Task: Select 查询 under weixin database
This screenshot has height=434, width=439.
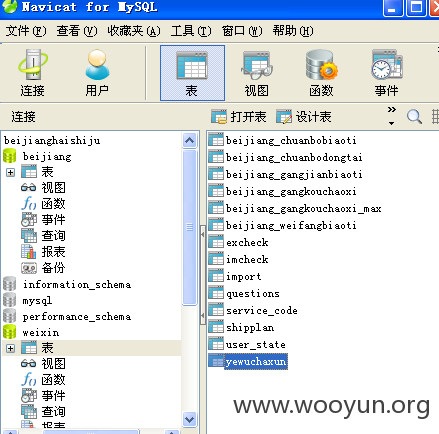Action: click(43, 412)
